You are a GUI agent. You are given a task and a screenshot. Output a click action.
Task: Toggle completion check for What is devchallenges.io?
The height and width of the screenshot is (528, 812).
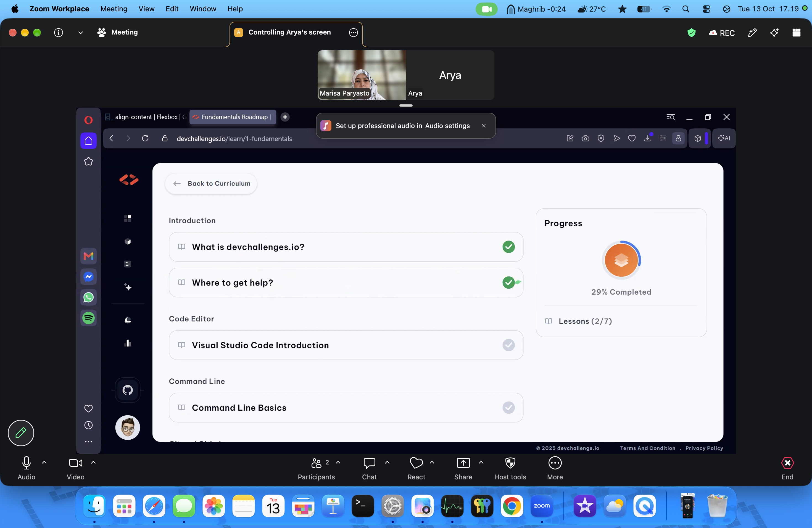508,247
